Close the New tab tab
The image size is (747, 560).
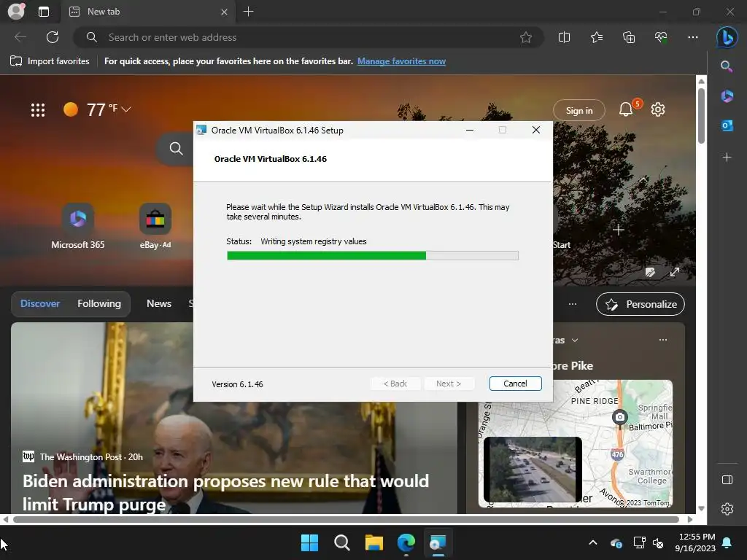[224, 12]
